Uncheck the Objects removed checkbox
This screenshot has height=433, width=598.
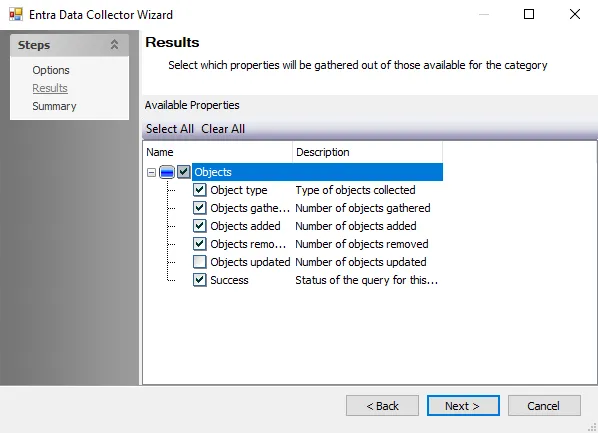[x=199, y=244]
